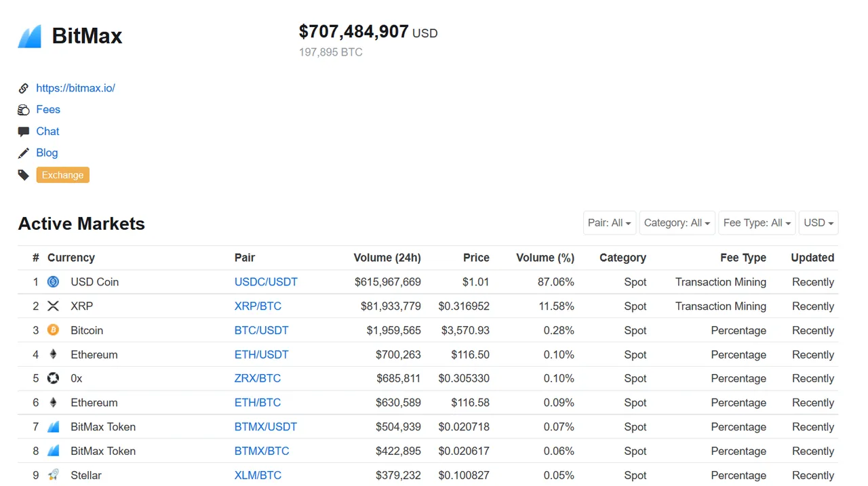Click the orange Exchange tag
This screenshot has width=868, height=486.
(62, 175)
